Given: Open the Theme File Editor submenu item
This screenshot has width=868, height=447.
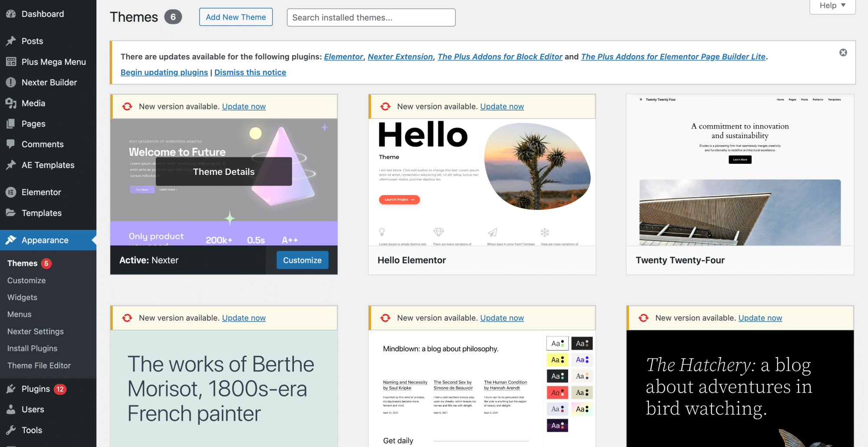Looking at the screenshot, I should point(39,365).
